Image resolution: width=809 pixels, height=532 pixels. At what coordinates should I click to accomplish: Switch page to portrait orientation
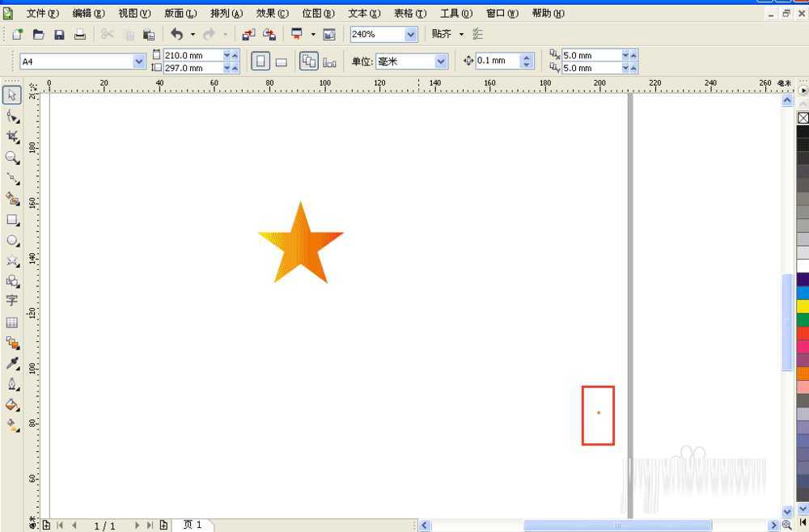(260, 61)
